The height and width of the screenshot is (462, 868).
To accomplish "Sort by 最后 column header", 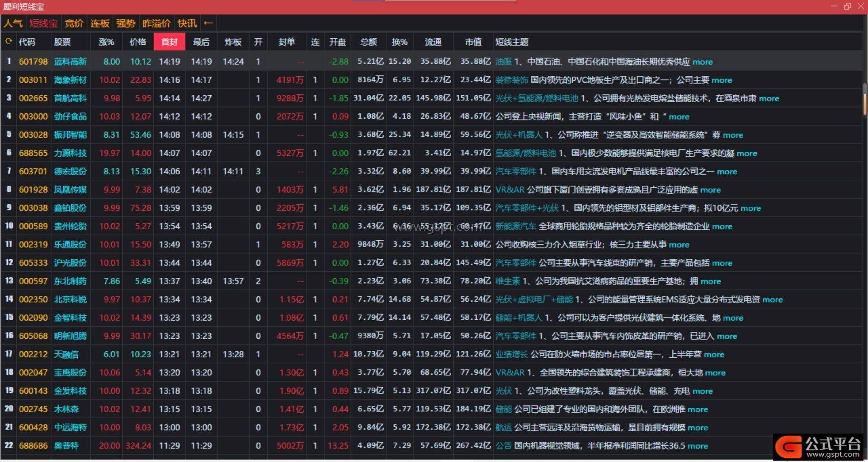I will [201, 42].
